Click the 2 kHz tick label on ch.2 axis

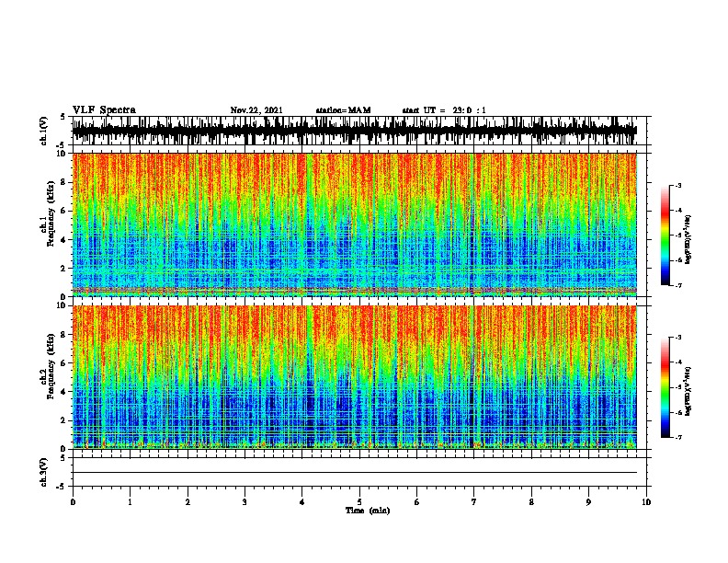(64, 420)
